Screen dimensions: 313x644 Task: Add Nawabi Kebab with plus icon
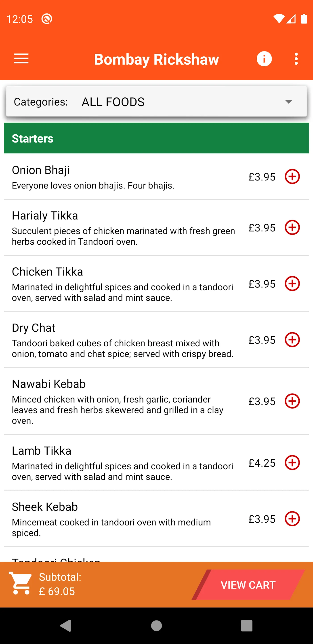292,401
